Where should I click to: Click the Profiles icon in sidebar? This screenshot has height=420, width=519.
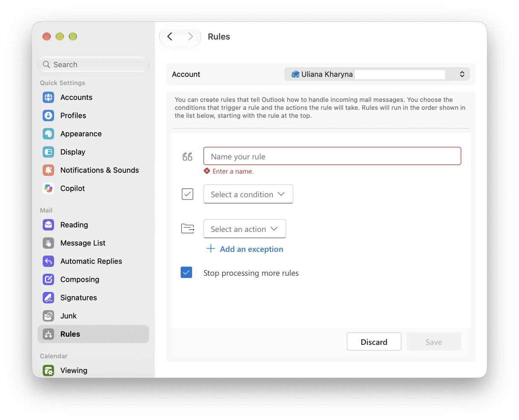tap(48, 116)
